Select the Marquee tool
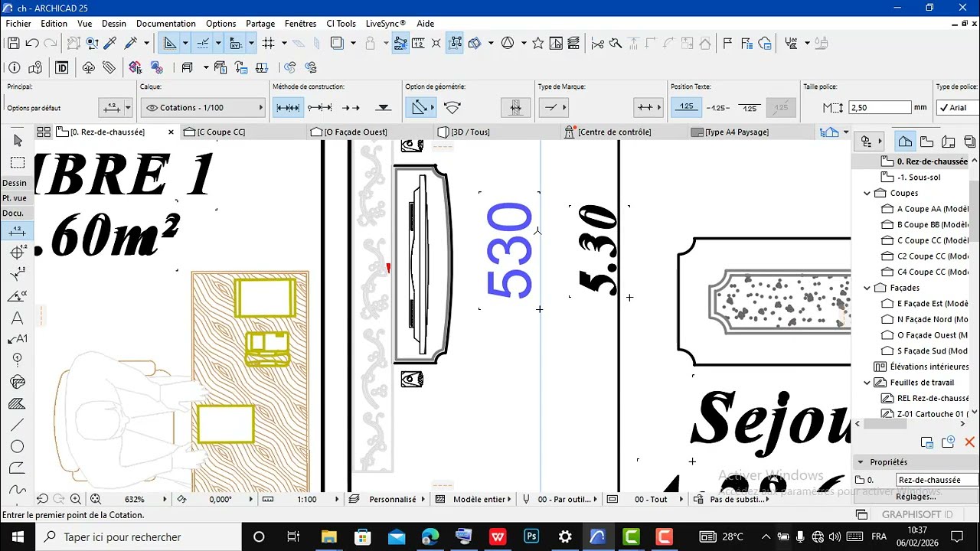This screenshot has width=980, height=551. point(18,162)
